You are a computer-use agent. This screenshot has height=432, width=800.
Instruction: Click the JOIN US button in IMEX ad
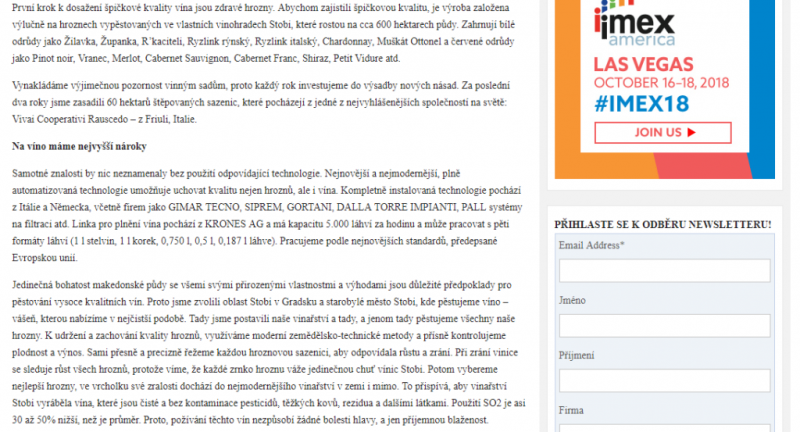click(662, 133)
